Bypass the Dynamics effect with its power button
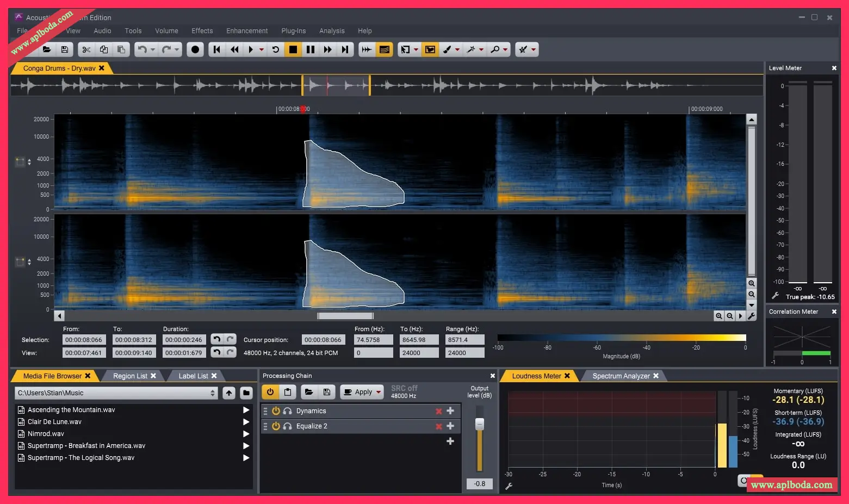The height and width of the screenshot is (504, 849). pyautogui.click(x=276, y=411)
